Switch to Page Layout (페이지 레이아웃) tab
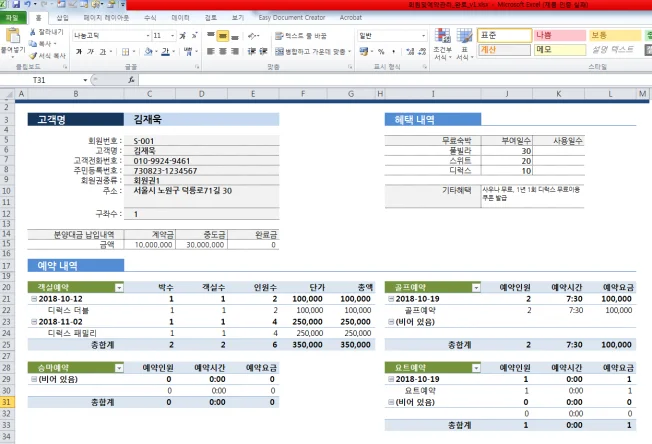 (x=106, y=17)
